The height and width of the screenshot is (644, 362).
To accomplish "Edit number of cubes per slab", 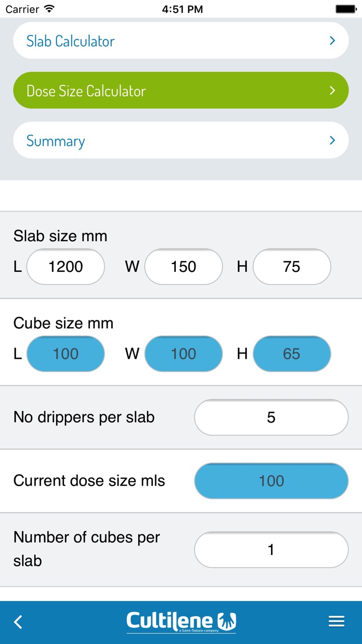I will 271,550.
